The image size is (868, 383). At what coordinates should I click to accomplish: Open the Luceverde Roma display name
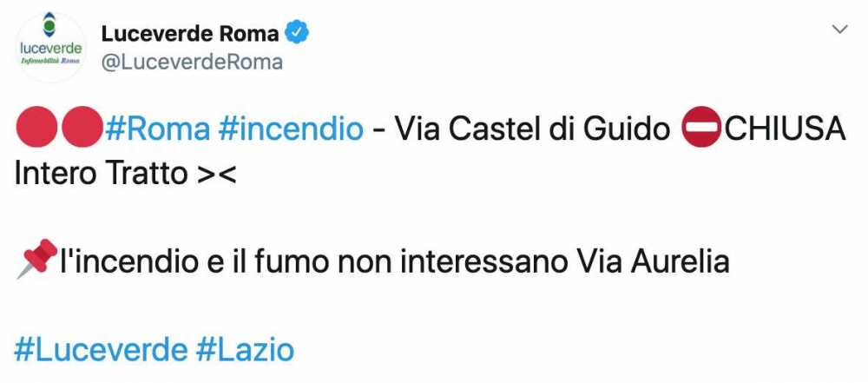click(x=190, y=34)
